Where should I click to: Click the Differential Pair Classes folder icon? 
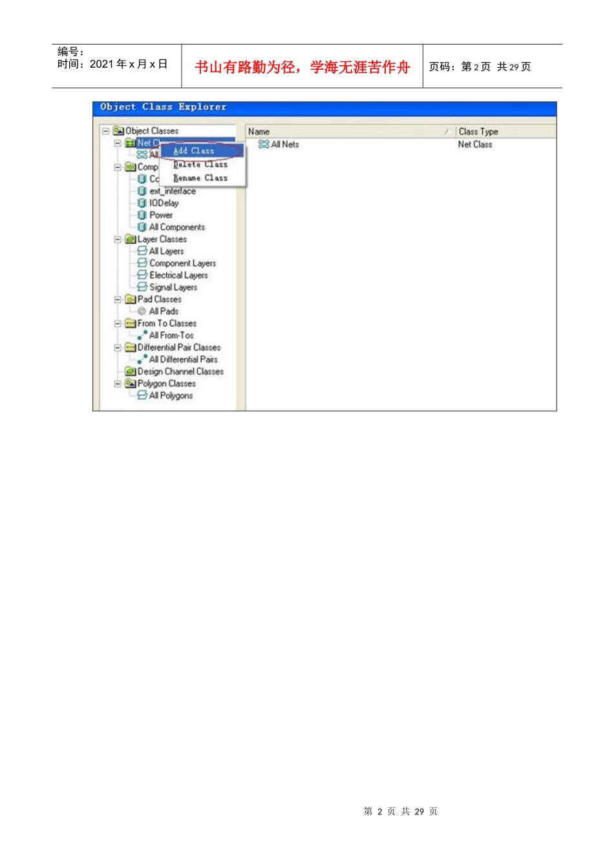click(131, 347)
